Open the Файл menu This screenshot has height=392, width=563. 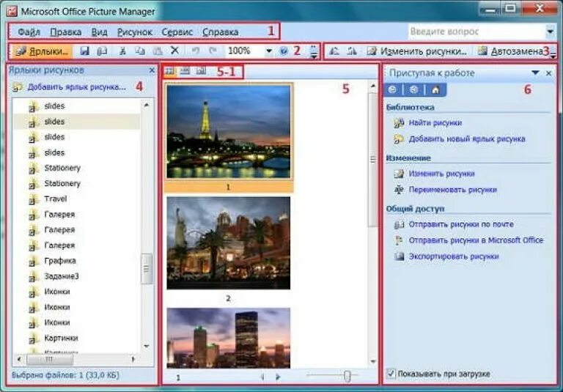[29, 32]
